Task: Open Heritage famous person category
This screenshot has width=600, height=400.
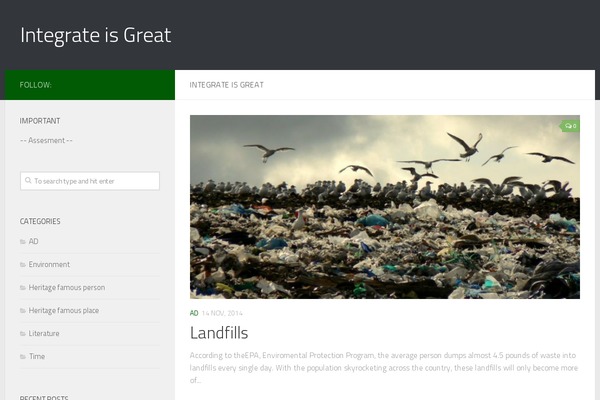Action: coord(67,287)
